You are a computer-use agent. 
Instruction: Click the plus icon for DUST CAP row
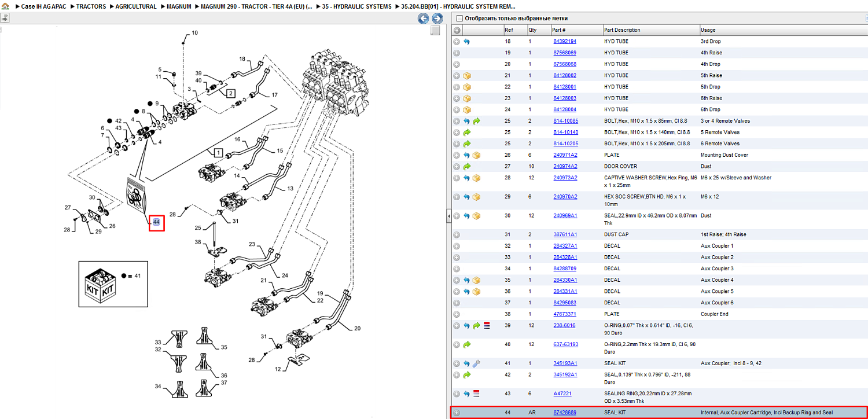[x=457, y=234]
